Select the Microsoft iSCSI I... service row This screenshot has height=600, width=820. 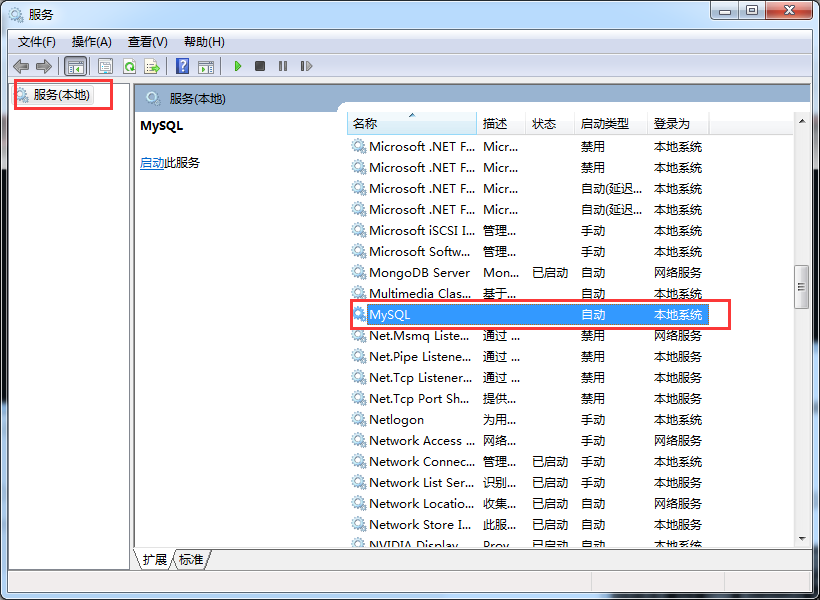[530, 231]
